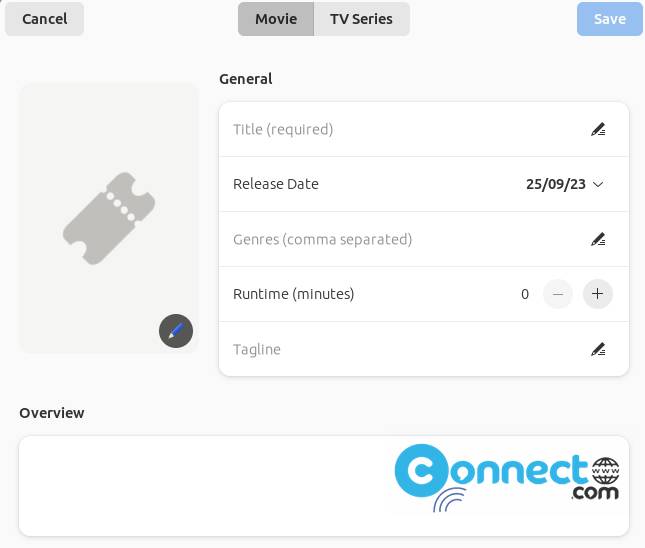Screen dimensions: 645x548
Task: Select the Movie toggle button
Action: pos(276,19)
